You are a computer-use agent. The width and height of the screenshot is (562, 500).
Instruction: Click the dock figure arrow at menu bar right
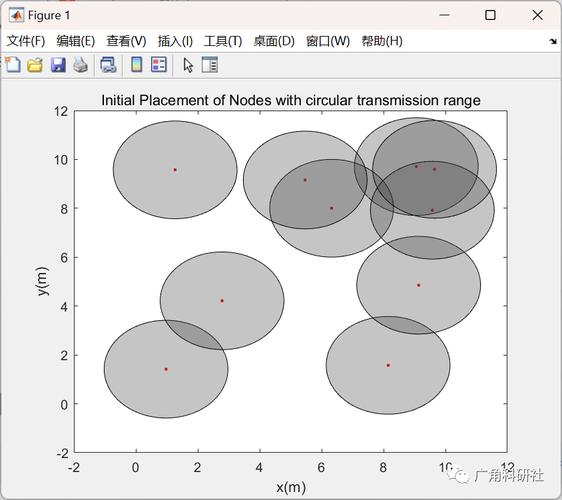pyautogui.click(x=553, y=42)
